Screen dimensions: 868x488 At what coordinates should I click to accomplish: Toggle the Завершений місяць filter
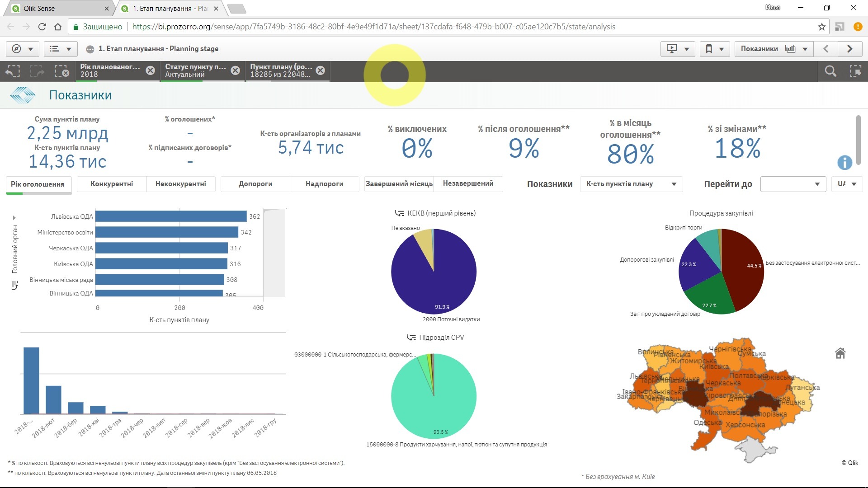coord(399,184)
